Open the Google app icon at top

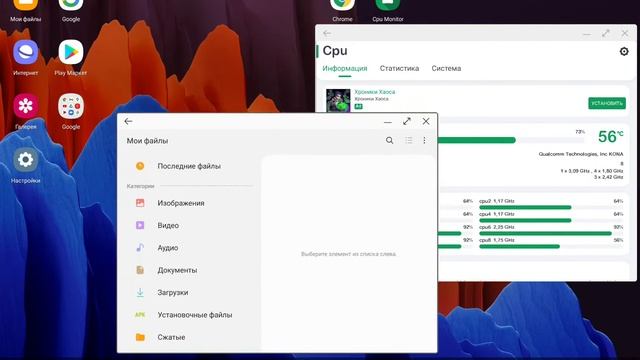71,5
